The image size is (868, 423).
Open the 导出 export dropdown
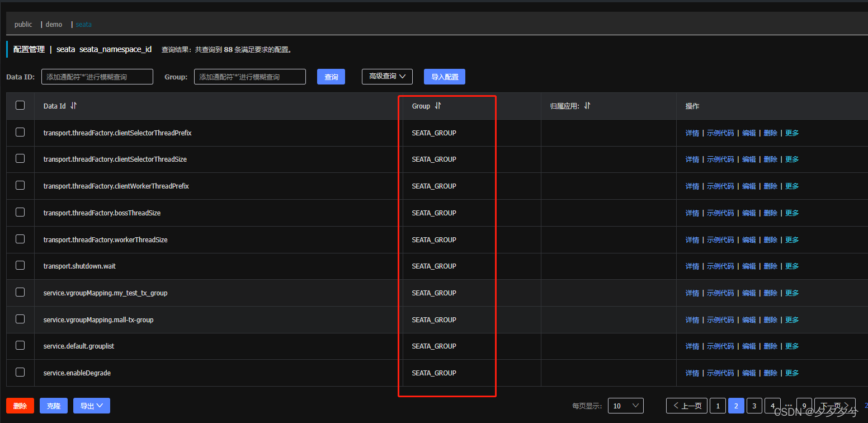coord(92,406)
